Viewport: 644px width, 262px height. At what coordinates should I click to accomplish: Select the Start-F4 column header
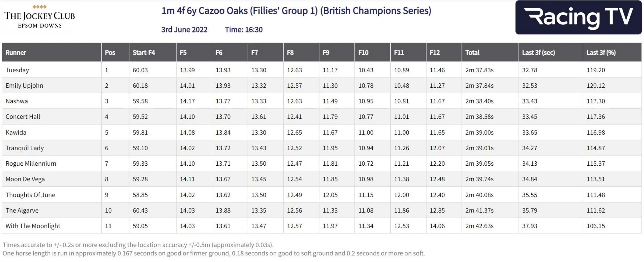pyautogui.click(x=144, y=53)
